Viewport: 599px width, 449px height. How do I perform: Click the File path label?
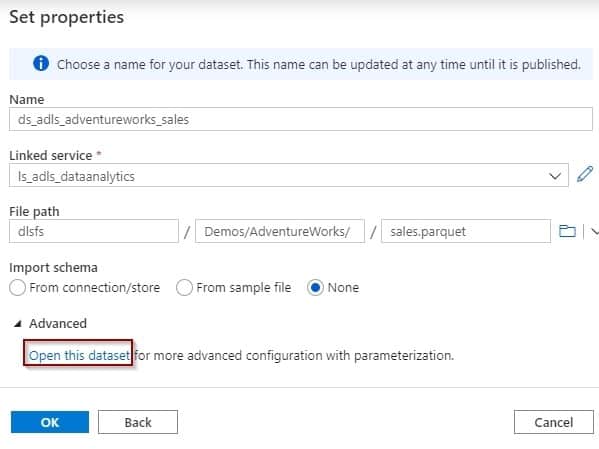coord(34,211)
